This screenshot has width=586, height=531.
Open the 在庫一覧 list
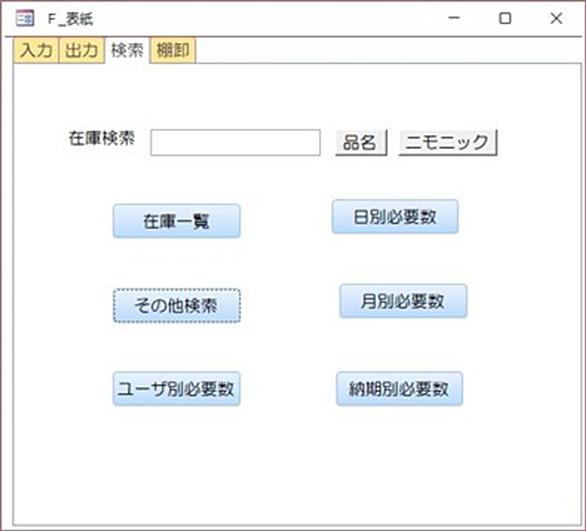[x=177, y=221]
